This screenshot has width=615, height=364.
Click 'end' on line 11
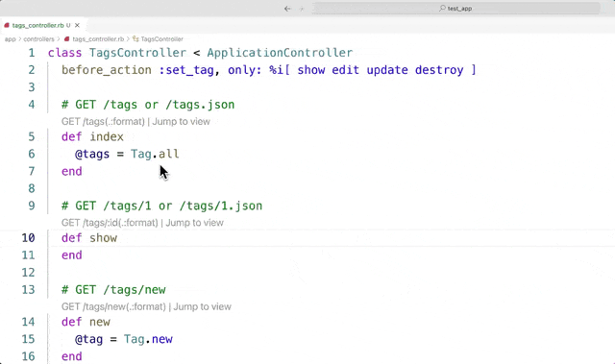tap(72, 255)
